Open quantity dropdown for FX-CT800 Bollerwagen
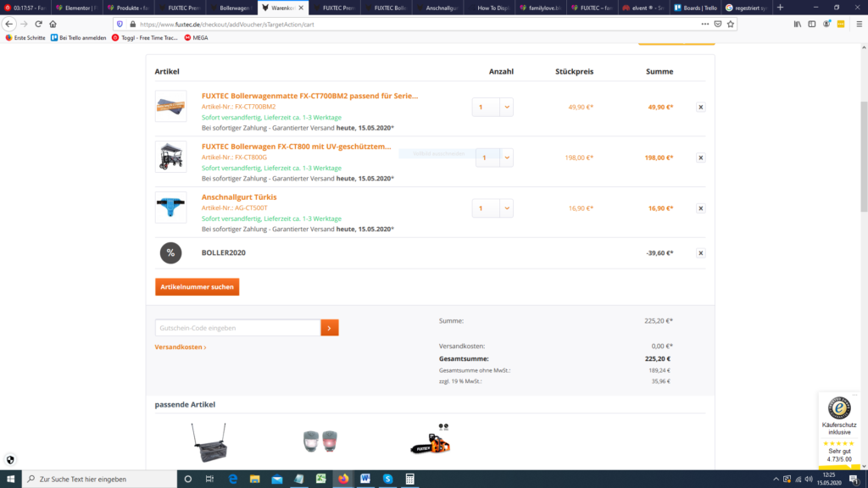868x488 pixels. [x=507, y=158]
